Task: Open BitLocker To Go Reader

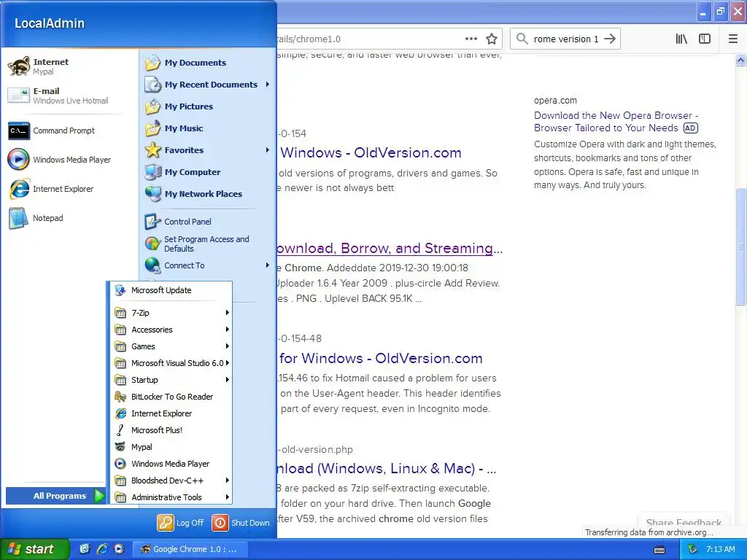Action: [171, 397]
